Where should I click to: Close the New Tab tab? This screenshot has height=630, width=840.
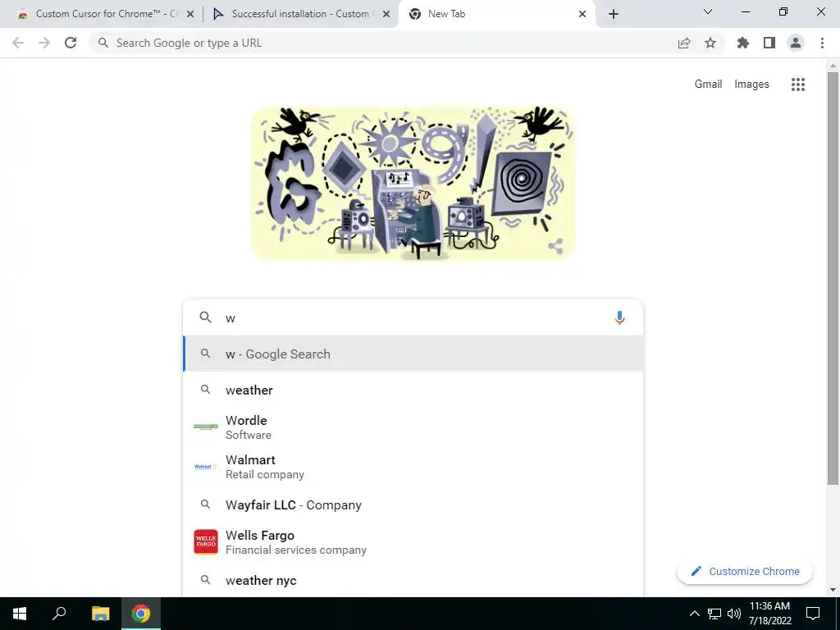(x=582, y=15)
